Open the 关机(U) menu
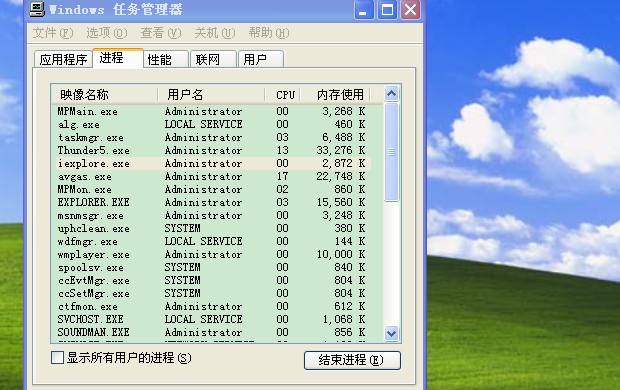Viewport: 620px width, 390px height. [215, 33]
